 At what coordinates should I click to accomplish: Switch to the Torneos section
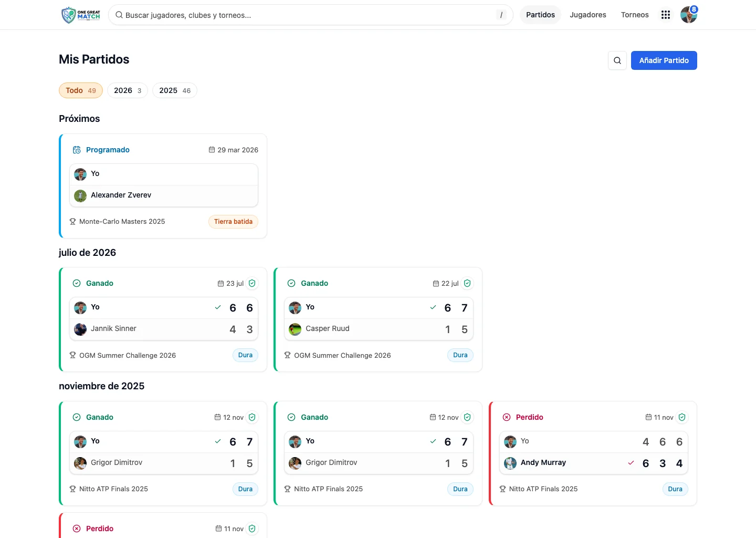point(635,15)
